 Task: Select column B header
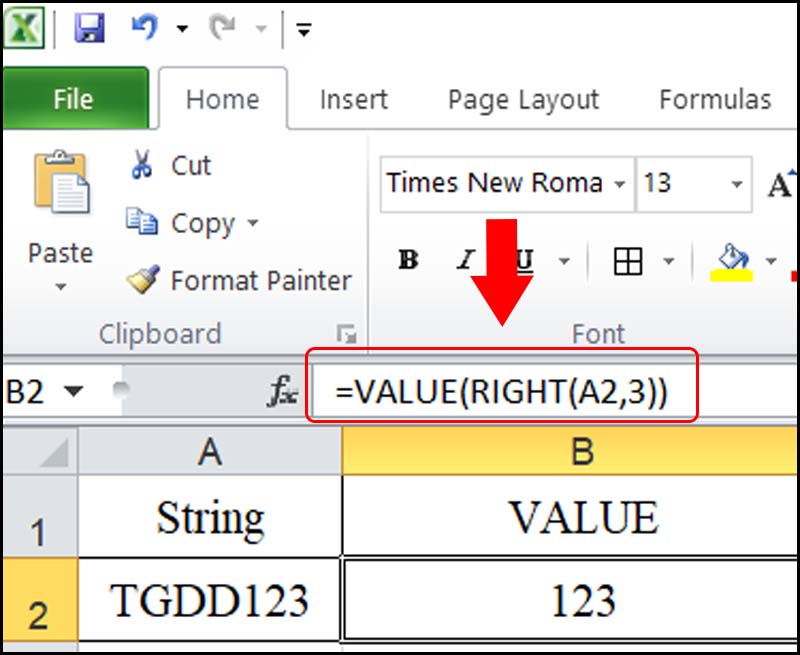coord(571,451)
